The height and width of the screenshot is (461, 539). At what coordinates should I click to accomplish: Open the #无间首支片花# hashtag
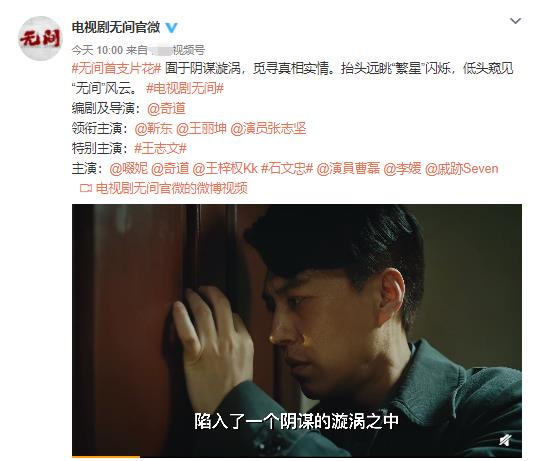(x=116, y=68)
